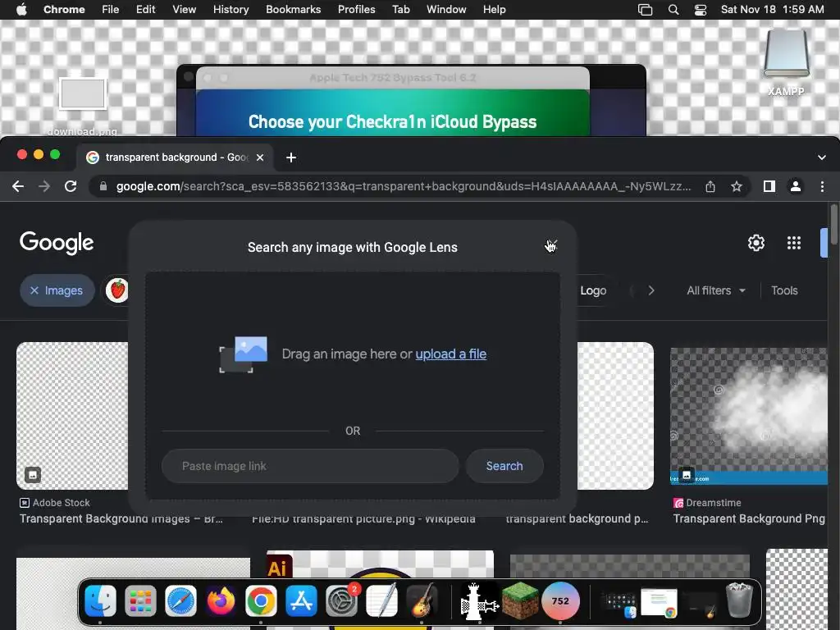Share this page from address bar
840x630 pixels.
tap(710, 186)
